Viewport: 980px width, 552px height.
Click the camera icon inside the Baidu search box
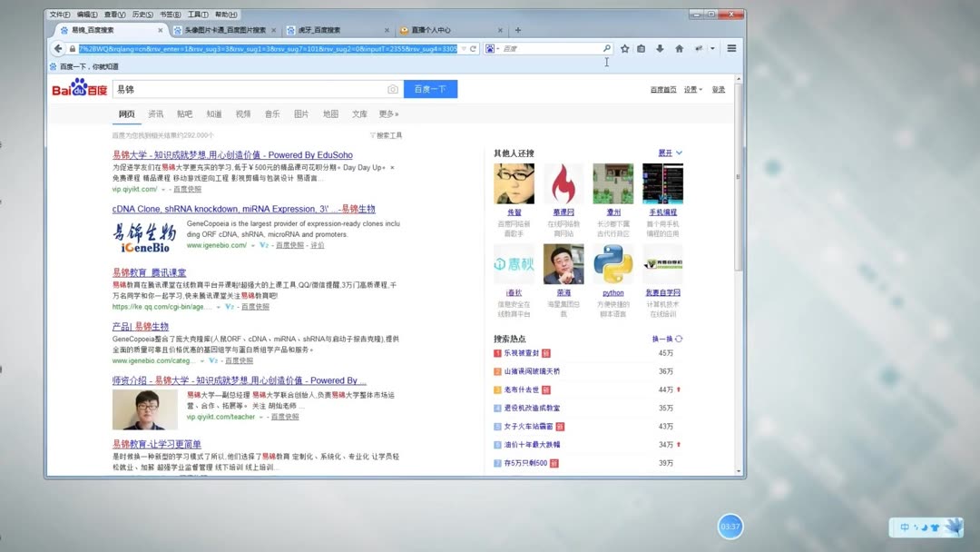pyautogui.click(x=392, y=88)
